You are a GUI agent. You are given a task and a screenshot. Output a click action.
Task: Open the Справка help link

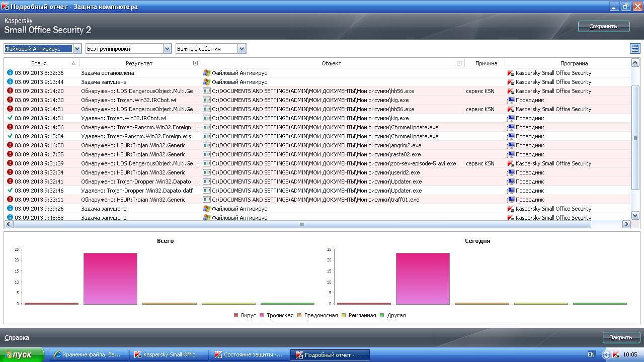(17, 338)
